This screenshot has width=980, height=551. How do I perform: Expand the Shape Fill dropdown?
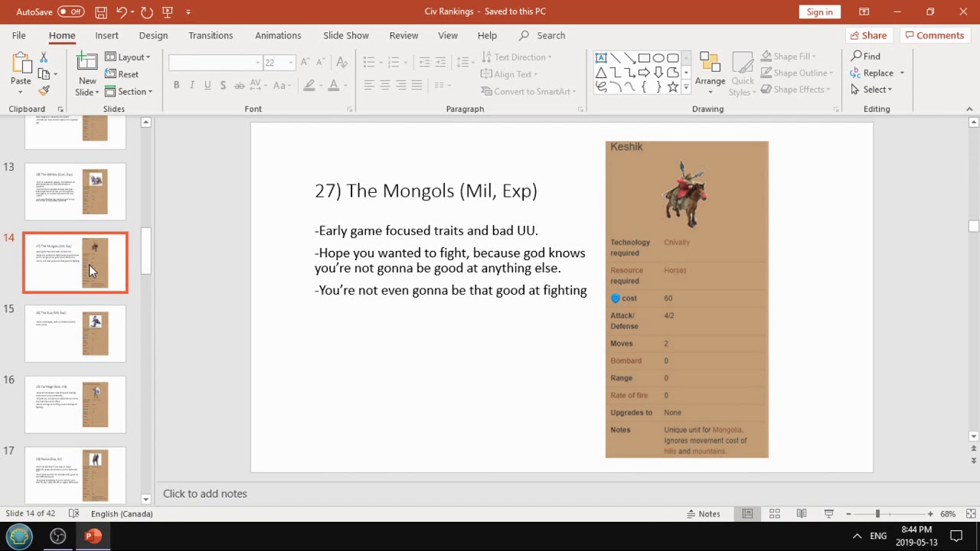pyautogui.click(x=788, y=57)
